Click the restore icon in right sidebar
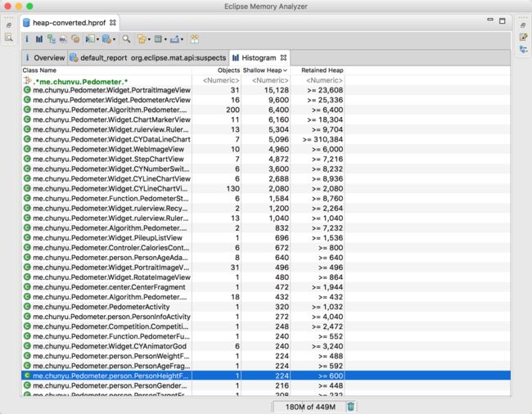This screenshot has width=532, height=414. pos(523,25)
